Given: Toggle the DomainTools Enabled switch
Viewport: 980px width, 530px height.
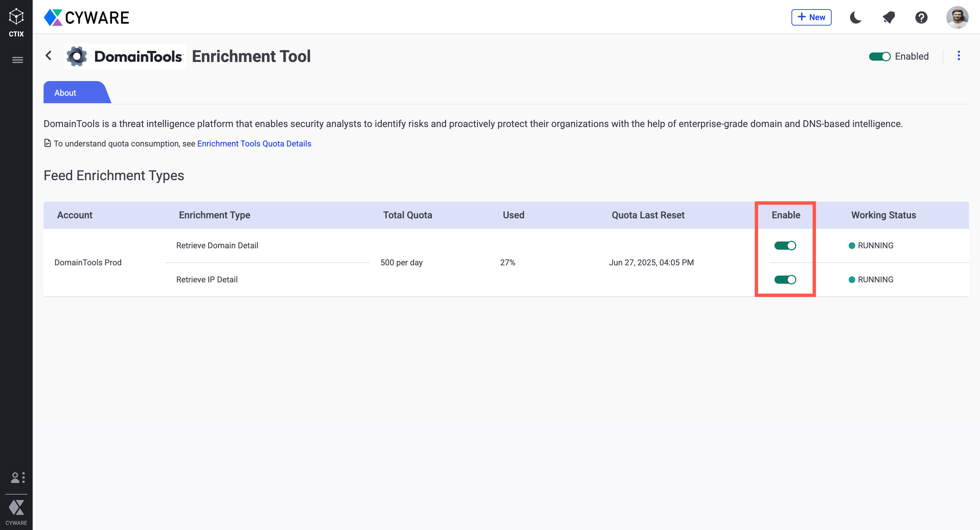Looking at the screenshot, I should [x=879, y=56].
